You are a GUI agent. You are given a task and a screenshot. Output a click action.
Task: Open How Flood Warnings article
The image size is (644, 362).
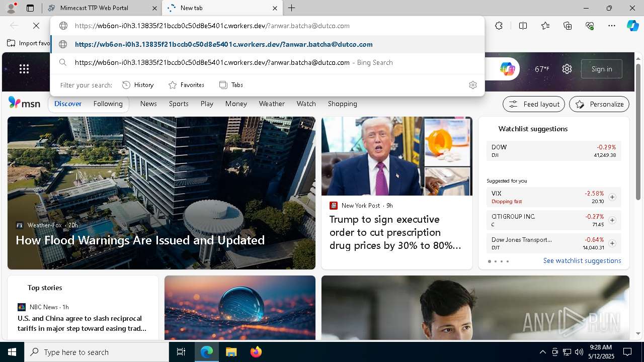140,240
